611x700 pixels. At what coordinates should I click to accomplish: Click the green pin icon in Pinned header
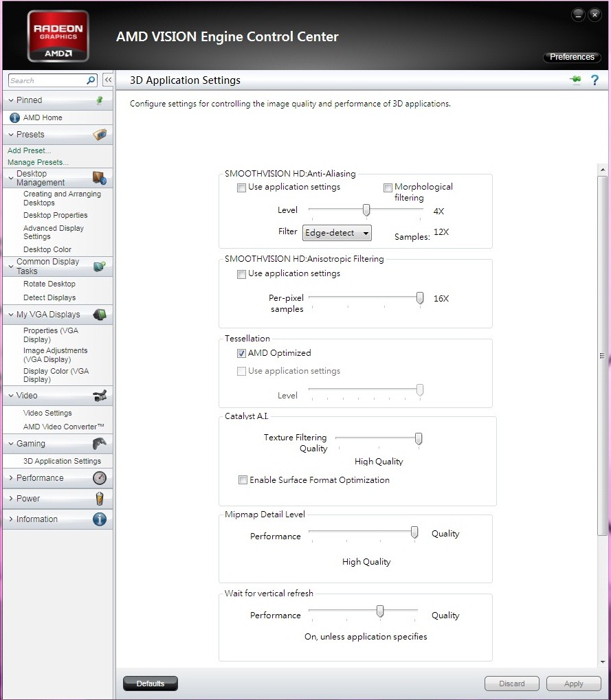(x=100, y=100)
